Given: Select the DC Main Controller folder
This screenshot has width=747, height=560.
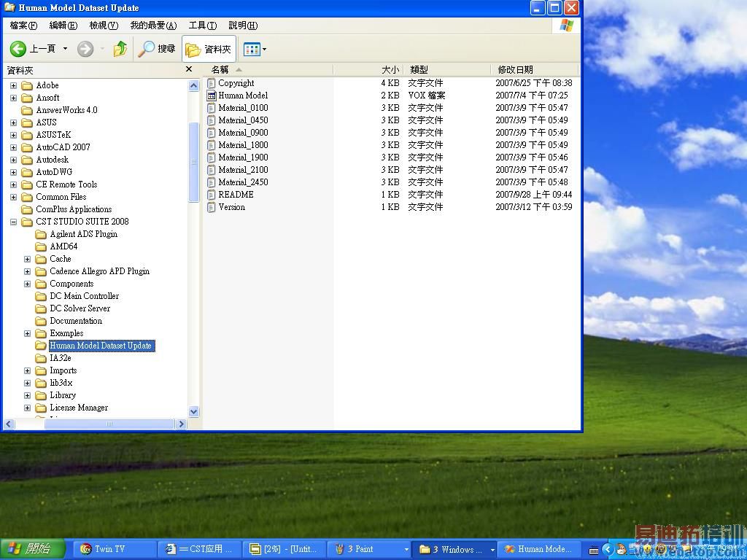Looking at the screenshot, I should [85, 296].
